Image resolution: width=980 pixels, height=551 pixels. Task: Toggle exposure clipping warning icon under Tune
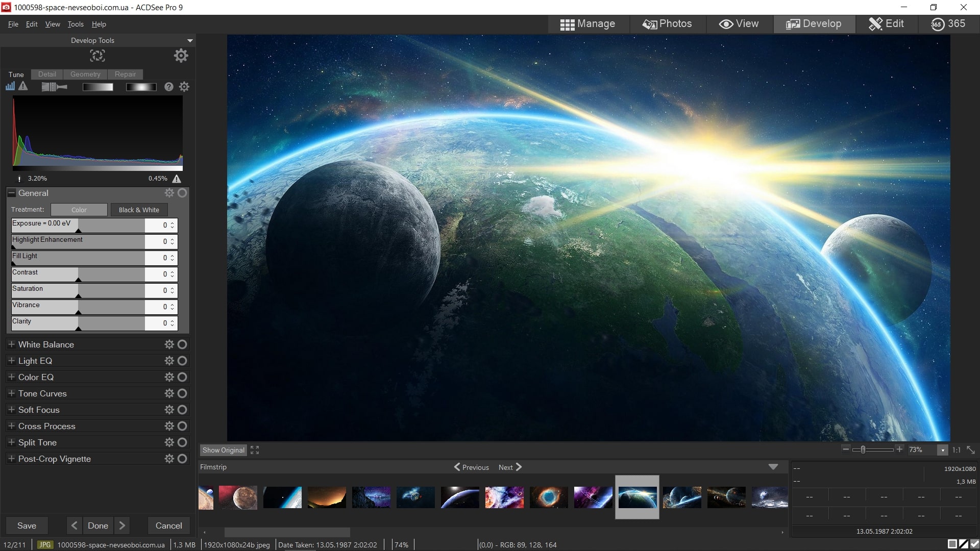point(23,86)
